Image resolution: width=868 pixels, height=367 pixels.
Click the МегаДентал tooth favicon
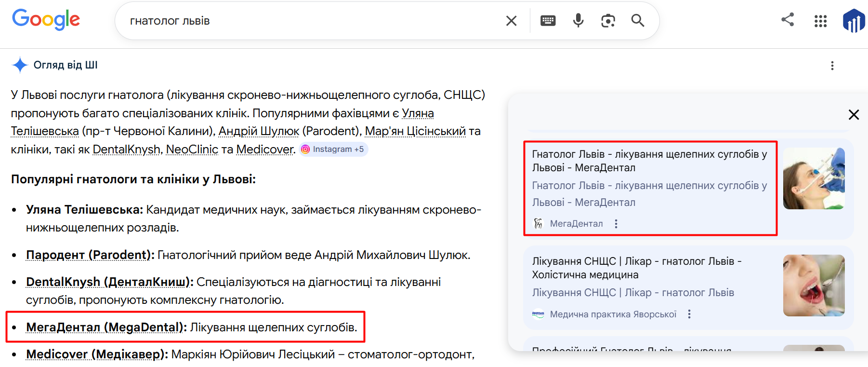pos(538,223)
